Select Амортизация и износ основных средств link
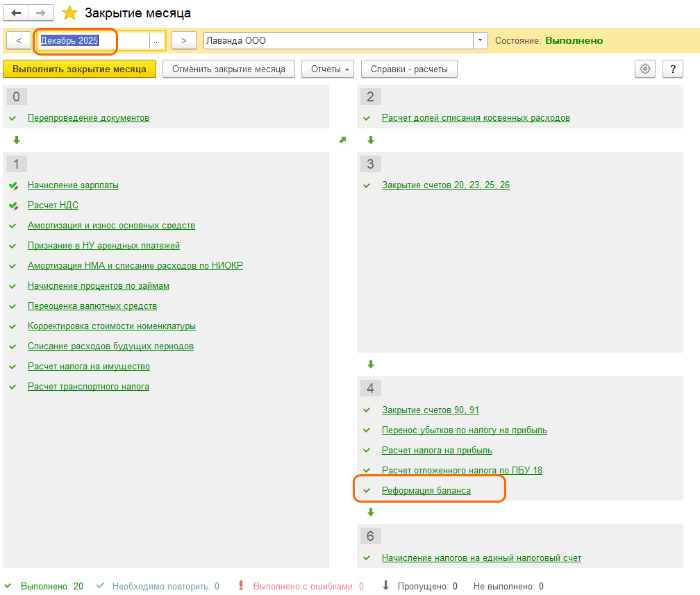Image resolution: width=700 pixels, height=595 pixels. (111, 226)
